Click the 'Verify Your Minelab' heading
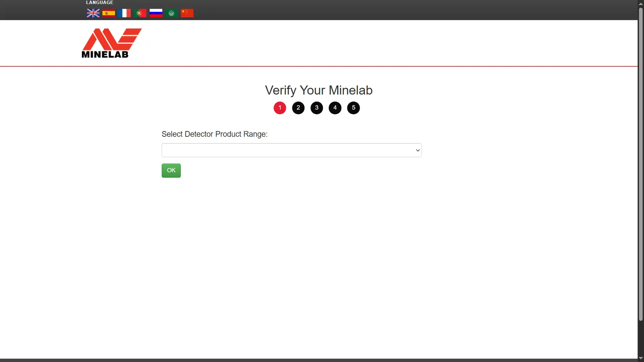The image size is (644, 362). pos(319,90)
